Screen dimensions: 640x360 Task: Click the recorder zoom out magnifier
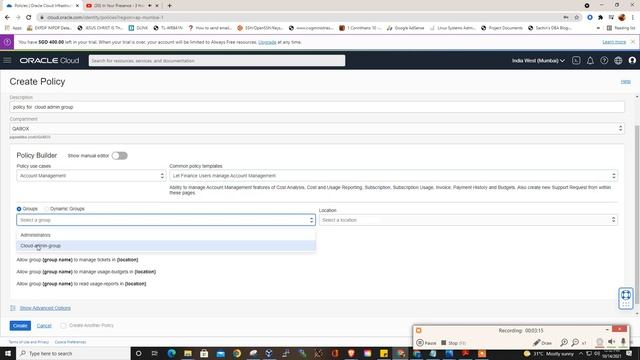[575, 343]
